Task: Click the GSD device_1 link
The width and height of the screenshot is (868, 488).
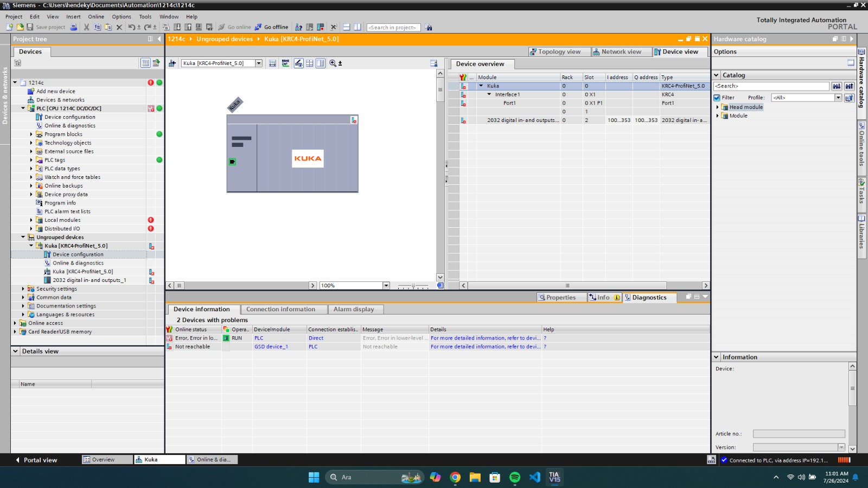Action: click(x=271, y=347)
